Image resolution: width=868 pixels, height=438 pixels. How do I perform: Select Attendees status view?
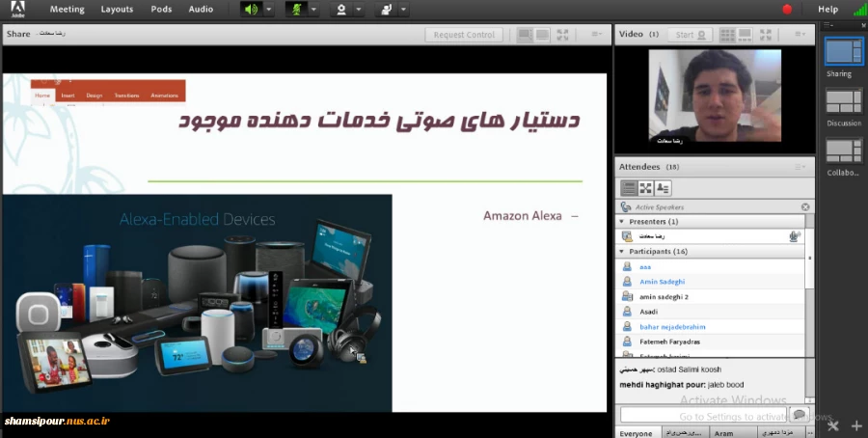(x=663, y=188)
